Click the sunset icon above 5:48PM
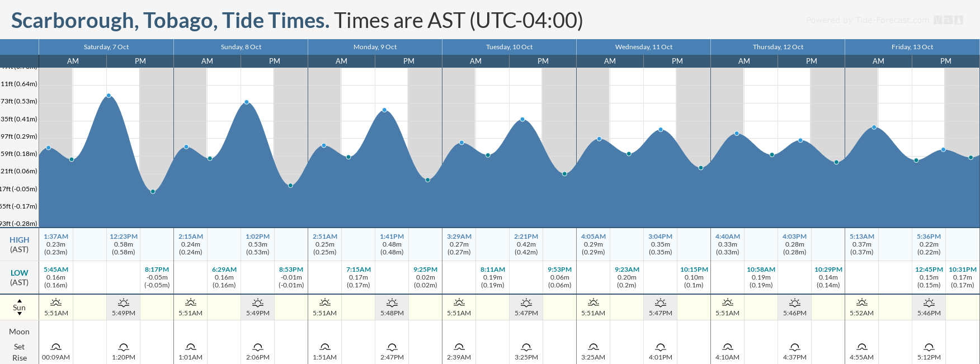 (x=392, y=302)
